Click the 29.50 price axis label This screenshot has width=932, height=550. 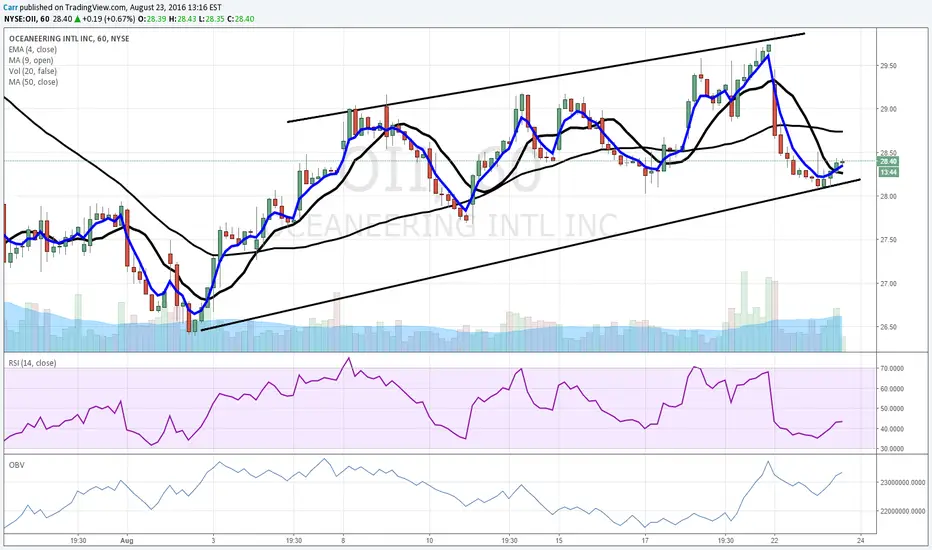point(888,66)
